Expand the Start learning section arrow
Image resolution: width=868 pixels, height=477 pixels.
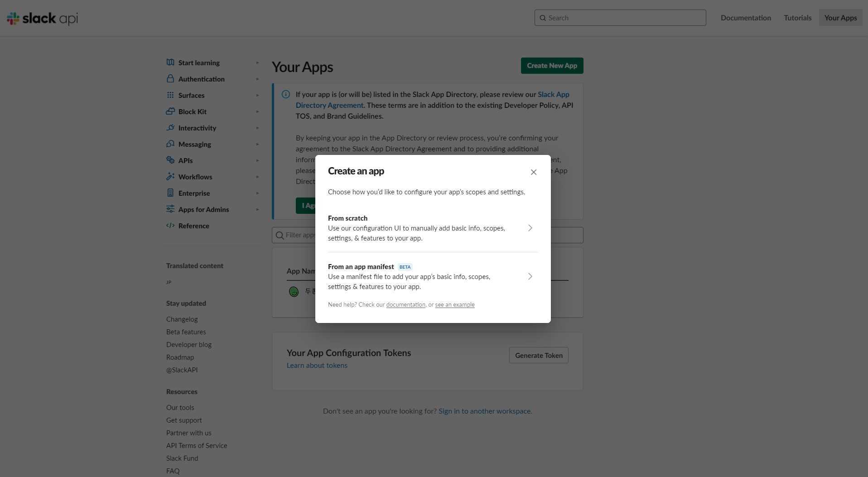pos(257,63)
